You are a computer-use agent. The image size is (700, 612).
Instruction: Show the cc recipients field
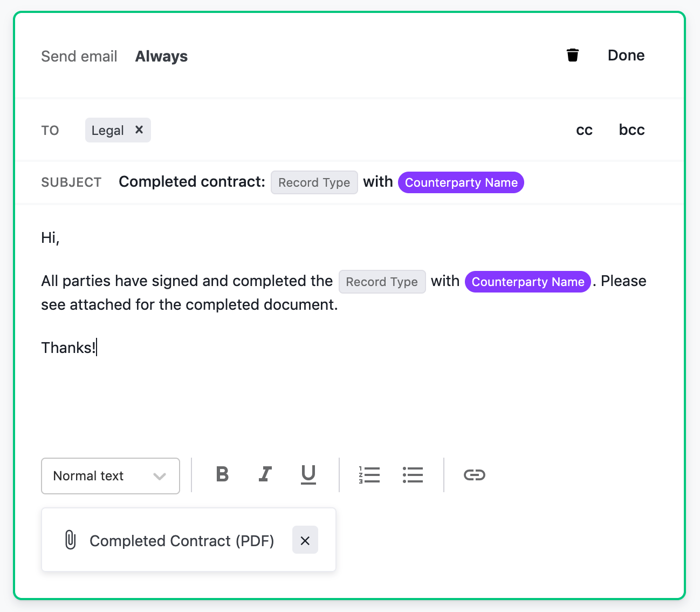(x=584, y=130)
